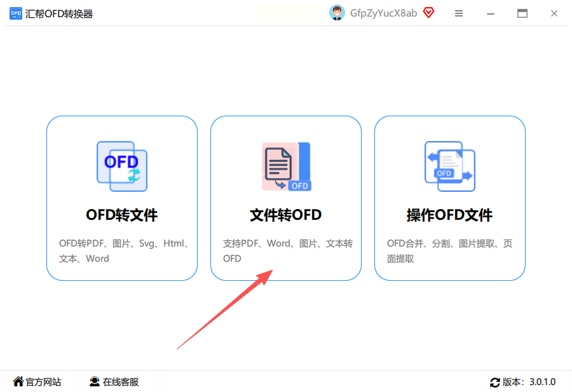Choose the 操作OFD文件 card title
572x392 pixels.
pos(449,215)
